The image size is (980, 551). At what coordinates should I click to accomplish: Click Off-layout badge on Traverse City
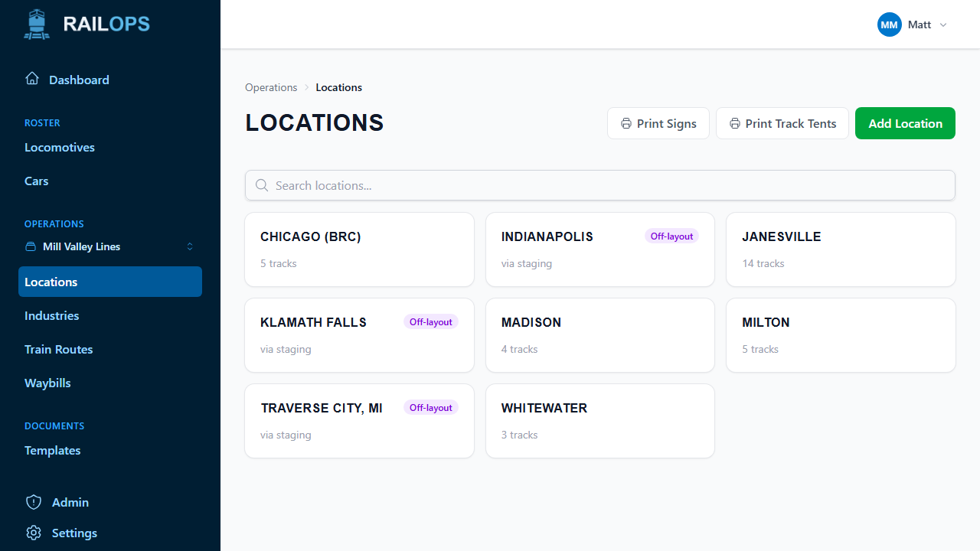(x=431, y=408)
